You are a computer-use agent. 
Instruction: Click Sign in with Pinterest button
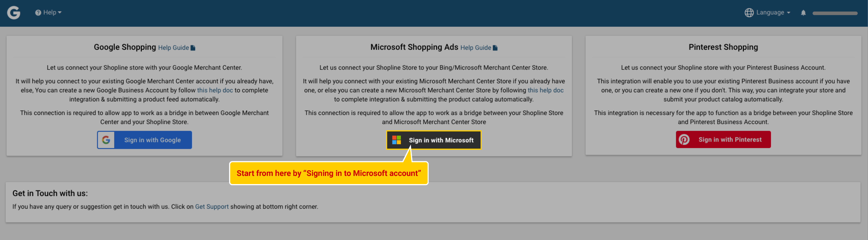(x=723, y=139)
